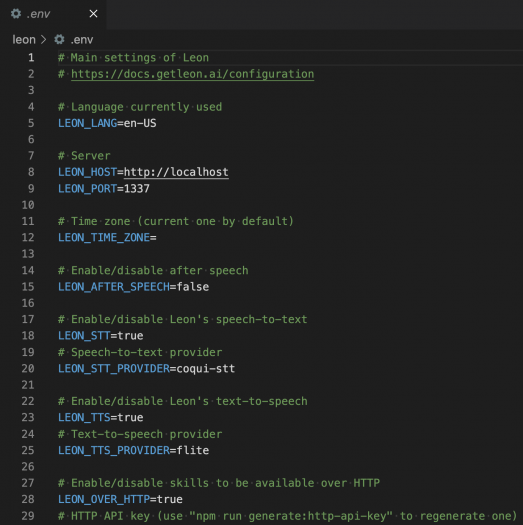The width and height of the screenshot is (523, 525).
Task: Click the 'Enable/disable after speech' comment
Action: (x=153, y=271)
